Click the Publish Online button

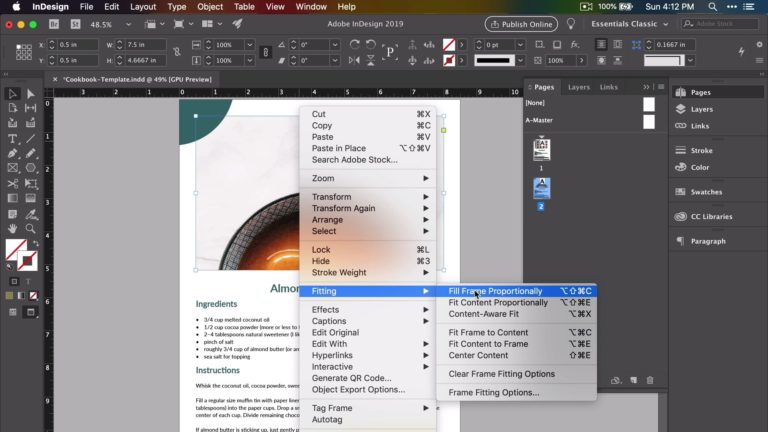(x=521, y=24)
